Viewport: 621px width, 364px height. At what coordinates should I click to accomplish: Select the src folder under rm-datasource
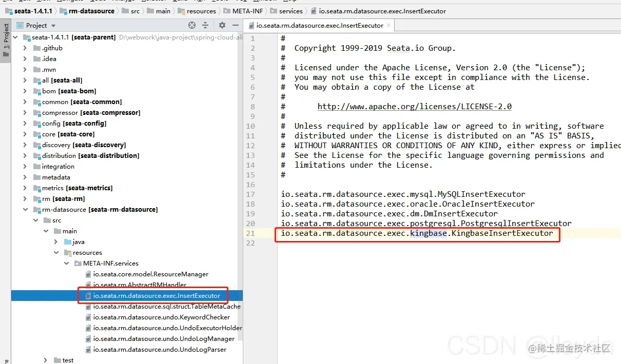pos(127,220)
